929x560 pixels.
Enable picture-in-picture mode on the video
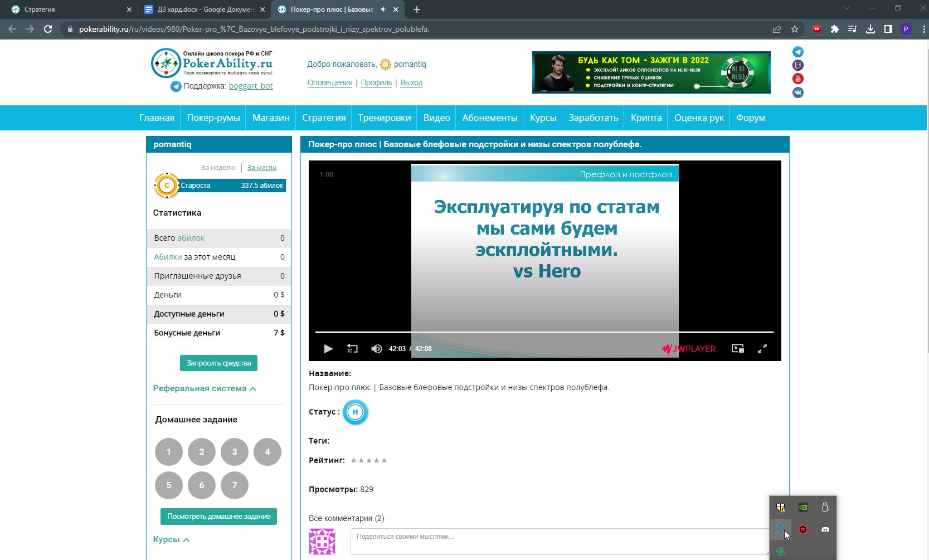(x=738, y=349)
